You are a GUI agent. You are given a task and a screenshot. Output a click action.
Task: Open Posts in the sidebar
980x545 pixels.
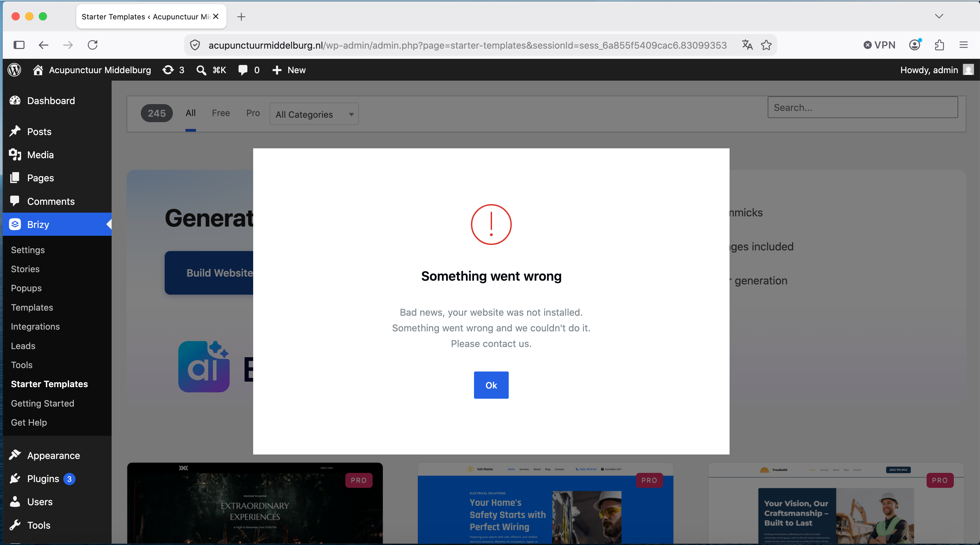click(57, 132)
